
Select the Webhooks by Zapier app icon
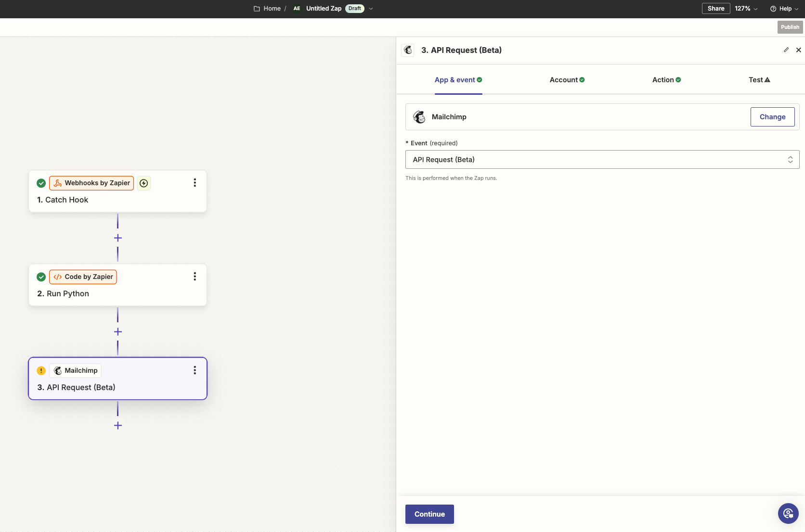coord(58,183)
